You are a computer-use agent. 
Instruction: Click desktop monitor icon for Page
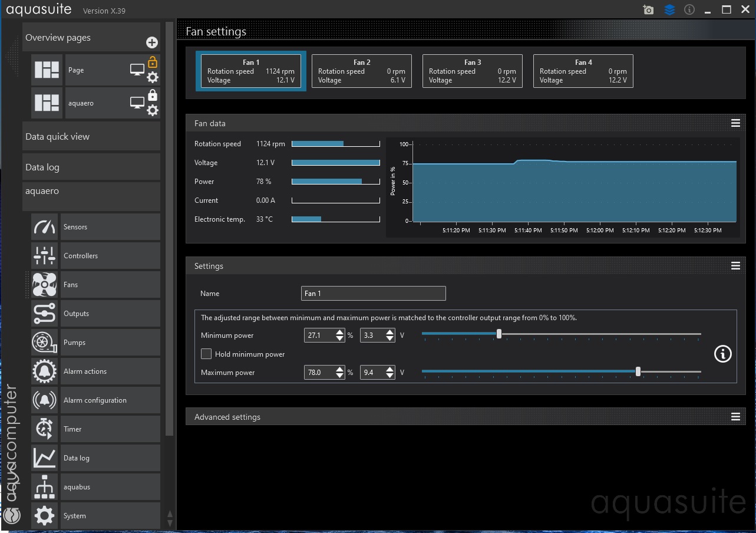point(137,70)
